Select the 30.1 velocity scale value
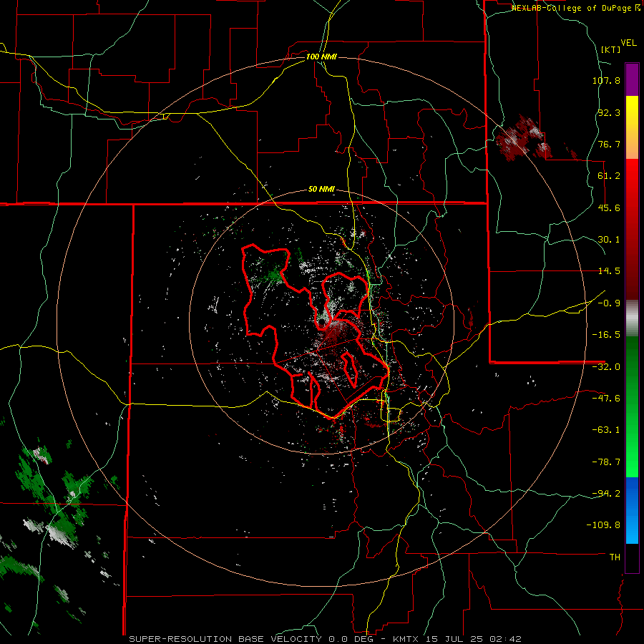 pos(609,240)
